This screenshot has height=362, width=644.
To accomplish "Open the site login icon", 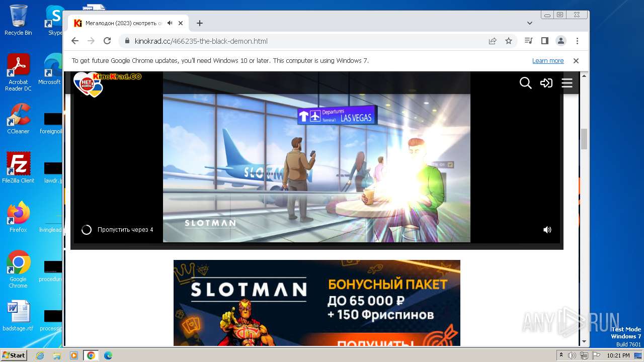I will pos(546,83).
